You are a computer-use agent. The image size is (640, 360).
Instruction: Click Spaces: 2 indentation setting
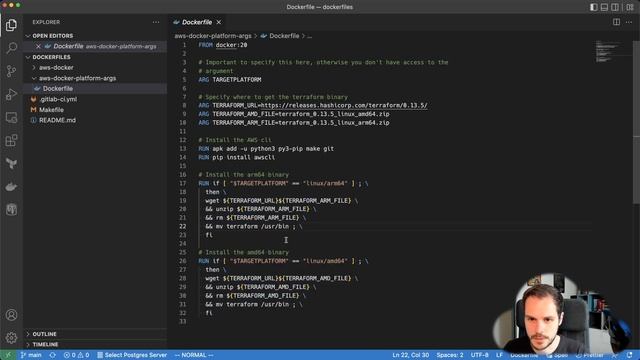coord(450,355)
